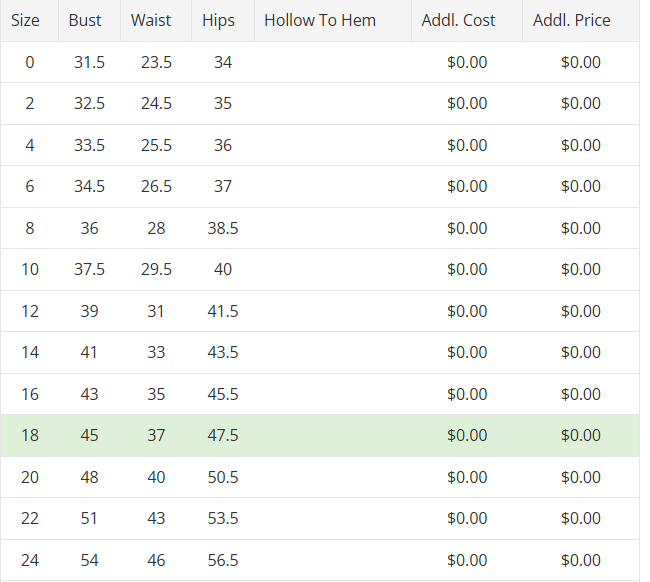Click Addl. Price for size 24
The height and width of the screenshot is (582, 650).
point(581,560)
